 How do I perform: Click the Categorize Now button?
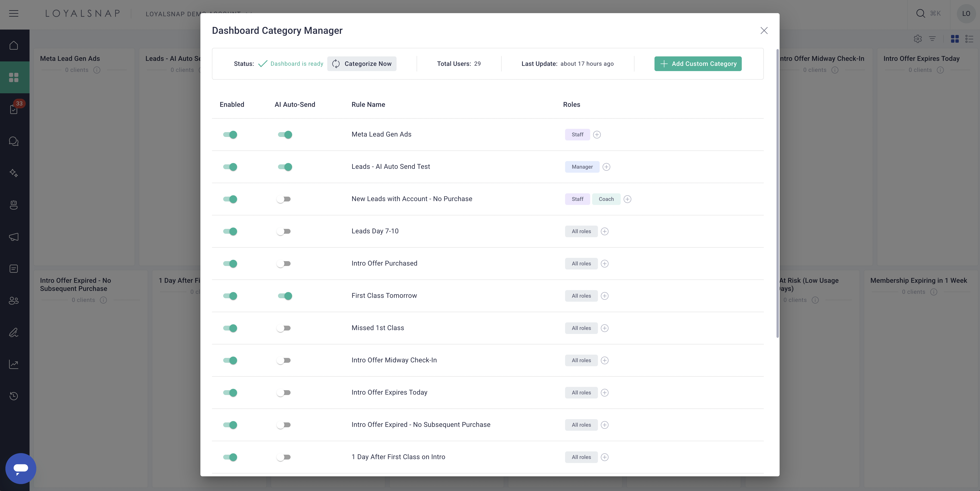pyautogui.click(x=362, y=64)
